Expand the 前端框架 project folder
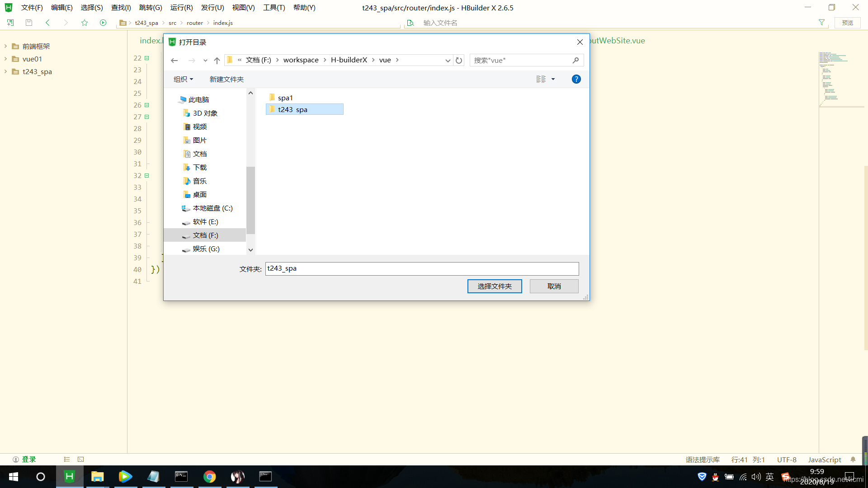The width and height of the screenshot is (868, 488). (5, 46)
